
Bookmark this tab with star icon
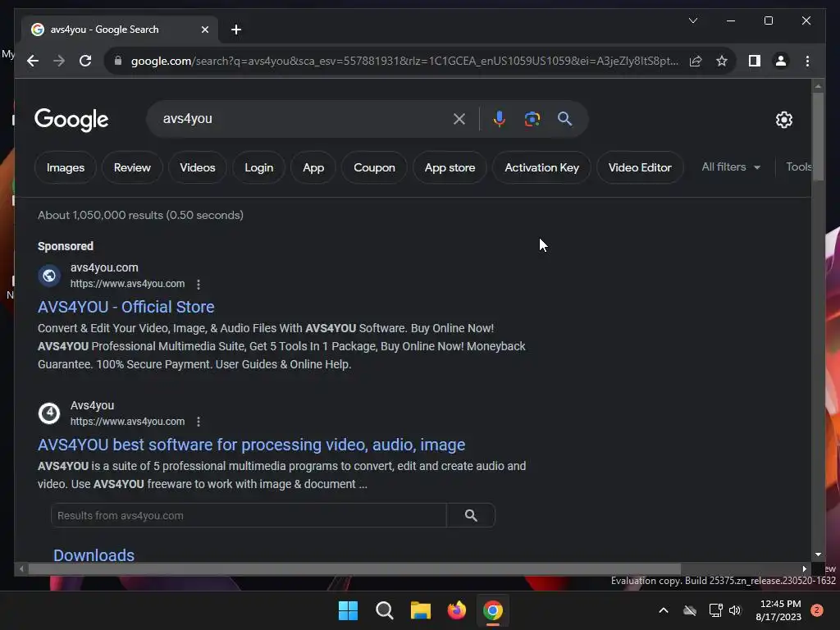[x=722, y=61]
